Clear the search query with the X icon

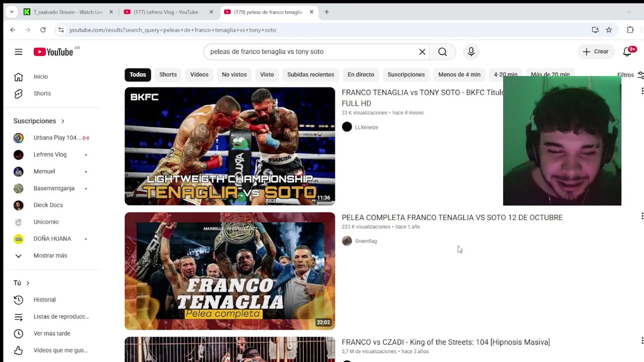point(422,52)
